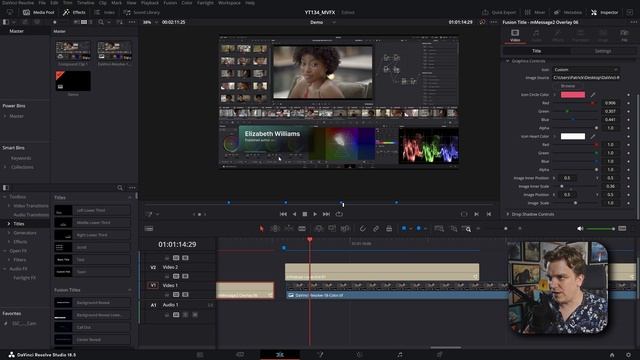640x360 pixels.
Task: Open the Timeline menu
Action: 86,2
